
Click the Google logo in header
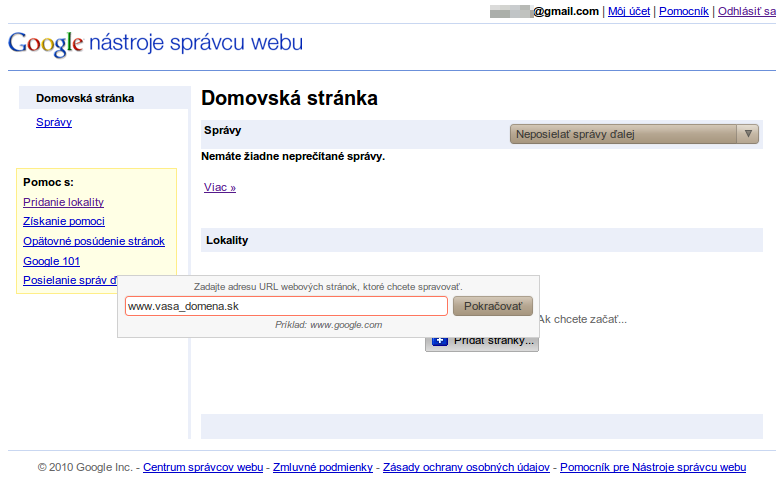click(x=46, y=44)
